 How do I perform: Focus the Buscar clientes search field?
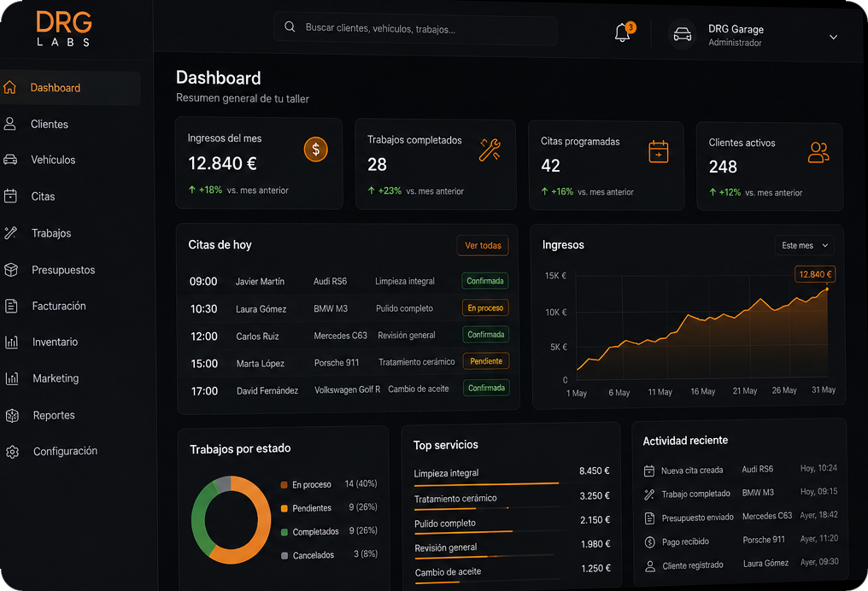click(415, 29)
